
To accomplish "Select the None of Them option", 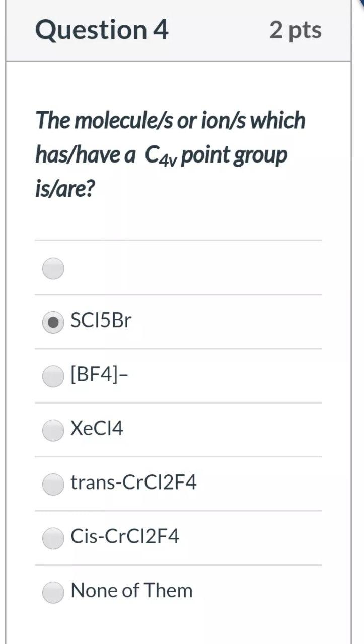I will (53, 592).
